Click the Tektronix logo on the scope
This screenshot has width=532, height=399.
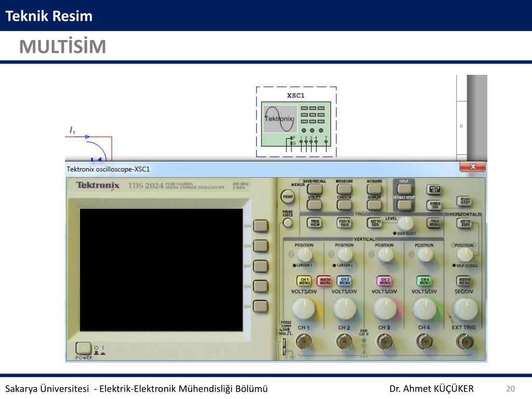(x=98, y=185)
